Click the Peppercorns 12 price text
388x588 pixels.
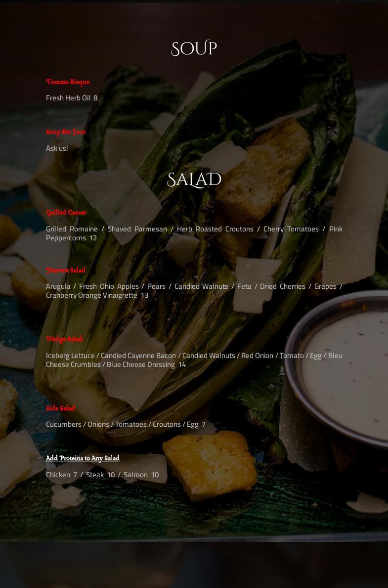[71, 238]
